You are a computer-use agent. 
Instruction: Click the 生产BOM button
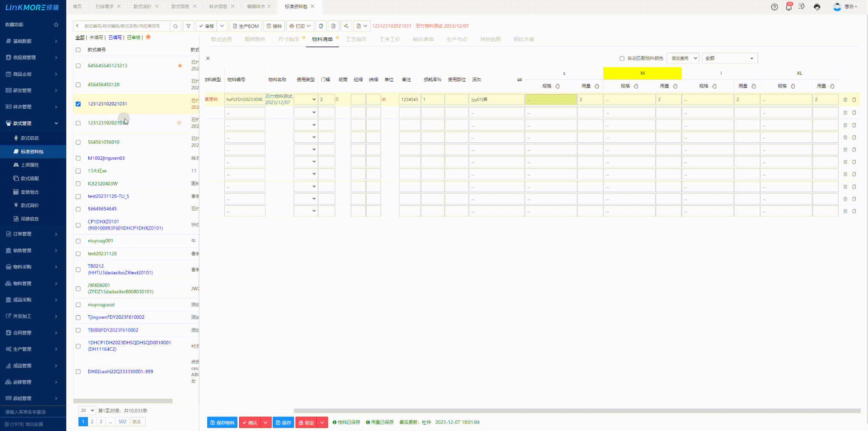pos(245,26)
